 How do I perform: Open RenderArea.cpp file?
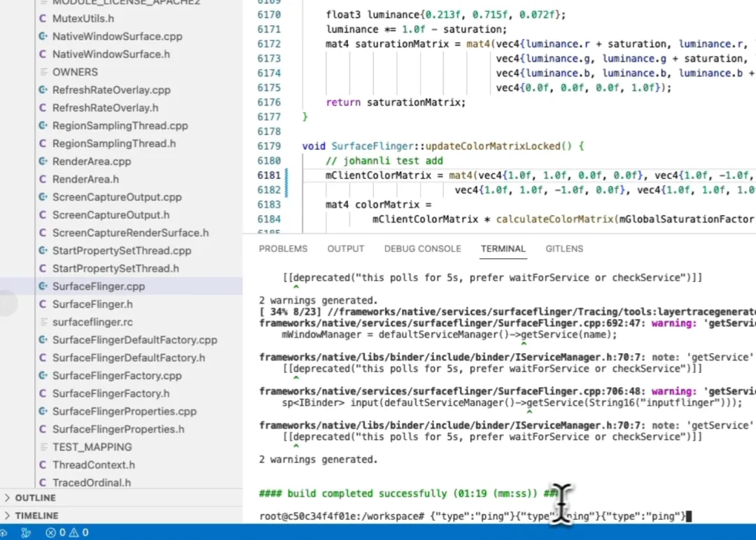[x=92, y=161]
